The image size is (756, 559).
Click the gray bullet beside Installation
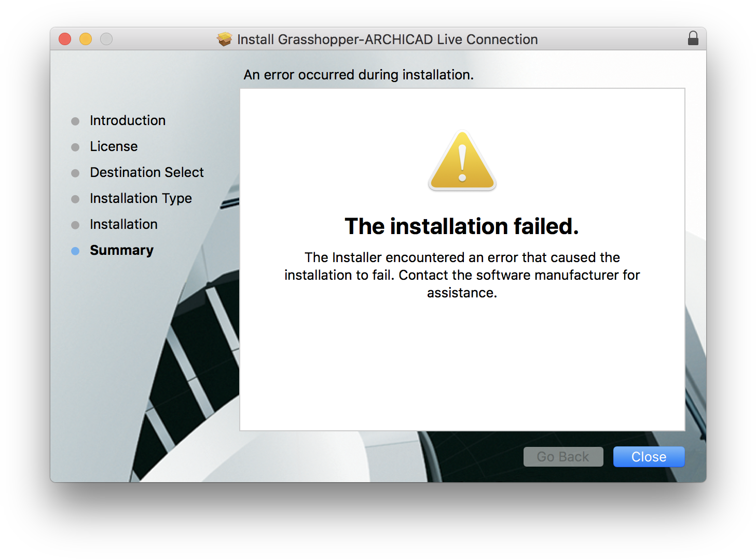coord(75,225)
